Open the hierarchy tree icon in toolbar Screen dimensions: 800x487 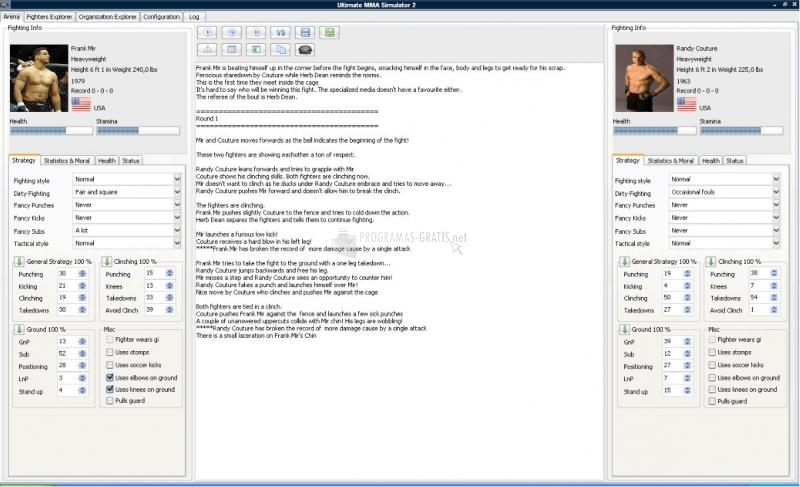(207, 49)
